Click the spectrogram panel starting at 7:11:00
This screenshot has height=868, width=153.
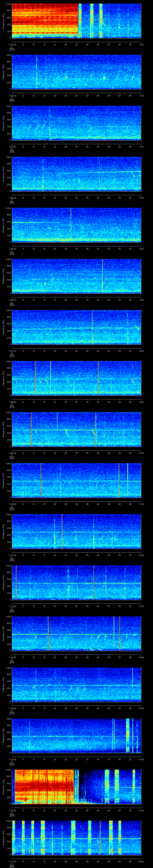coord(76,531)
